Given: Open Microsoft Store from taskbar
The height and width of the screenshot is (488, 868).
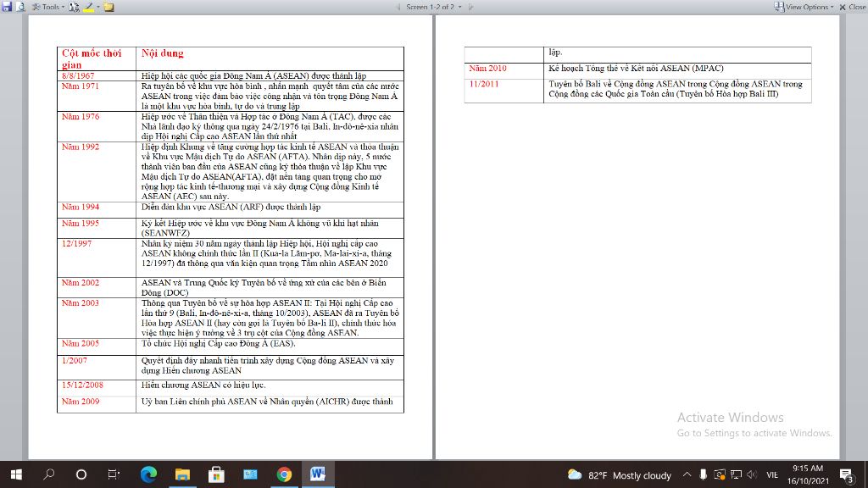Looking at the screenshot, I should pyautogui.click(x=216, y=474).
